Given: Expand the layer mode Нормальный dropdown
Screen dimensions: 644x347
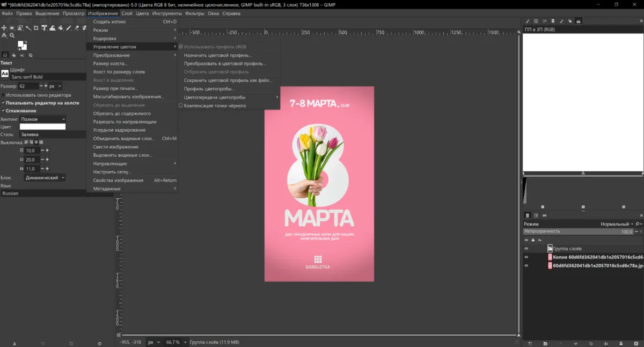Looking at the screenshot, I should point(617,224).
